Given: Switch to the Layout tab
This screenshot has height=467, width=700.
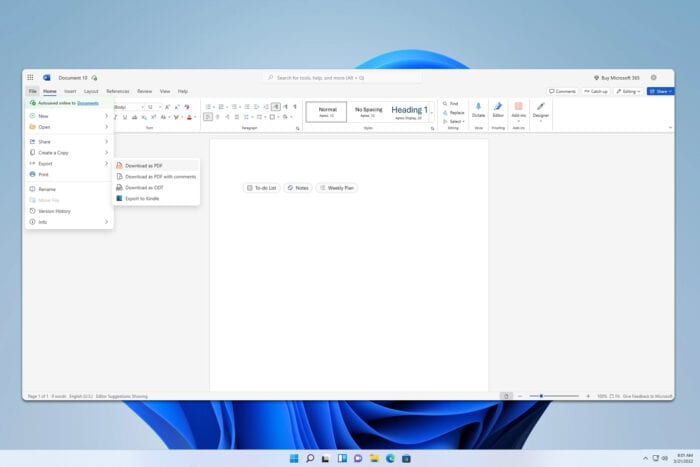Looking at the screenshot, I should (x=91, y=91).
